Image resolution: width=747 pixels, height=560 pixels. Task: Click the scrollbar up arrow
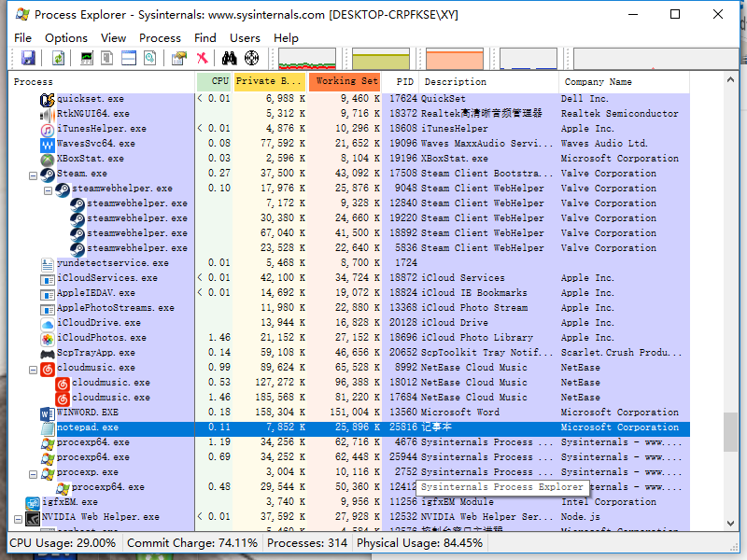tap(730, 79)
